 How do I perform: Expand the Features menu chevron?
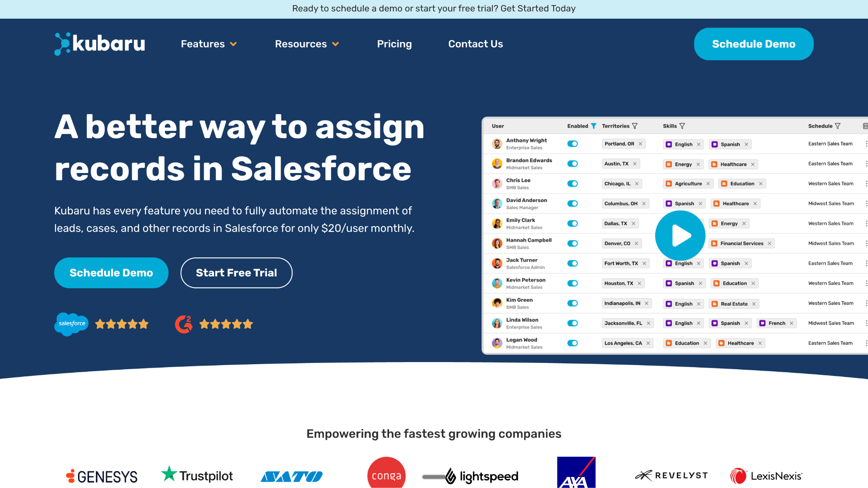233,44
